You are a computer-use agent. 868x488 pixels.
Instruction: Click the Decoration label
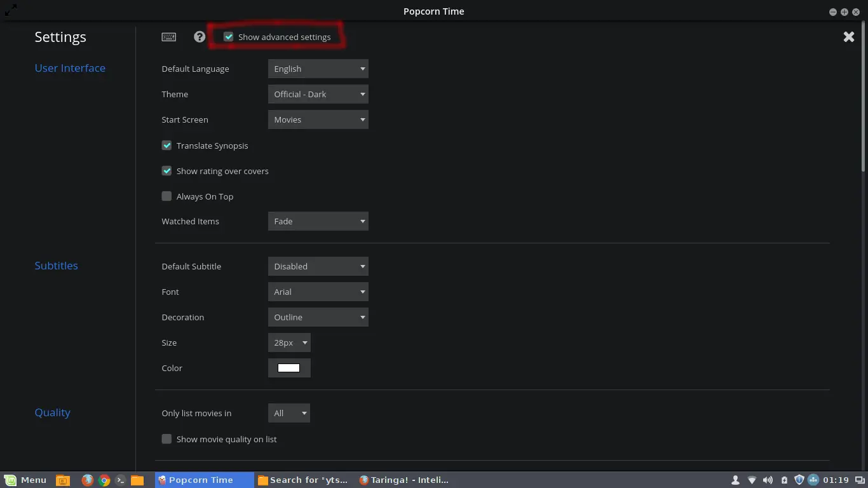(182, 317)
